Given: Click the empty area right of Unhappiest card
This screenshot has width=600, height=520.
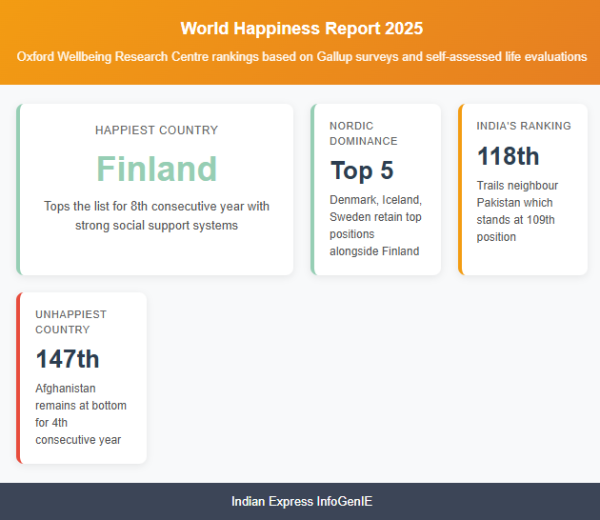Looking at the screenshot, I should pos(370,378).
